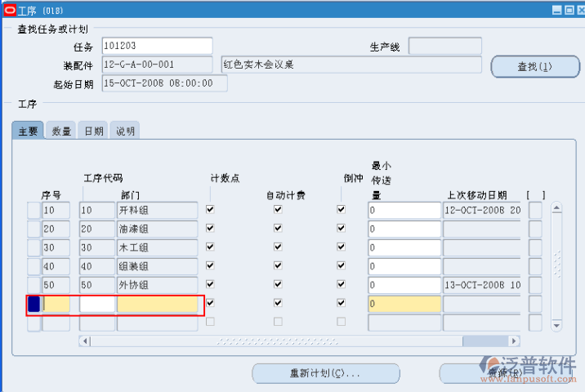
Task: Toggle 倒冲 checkbox for row 20
Action: (x=341, y=228)
